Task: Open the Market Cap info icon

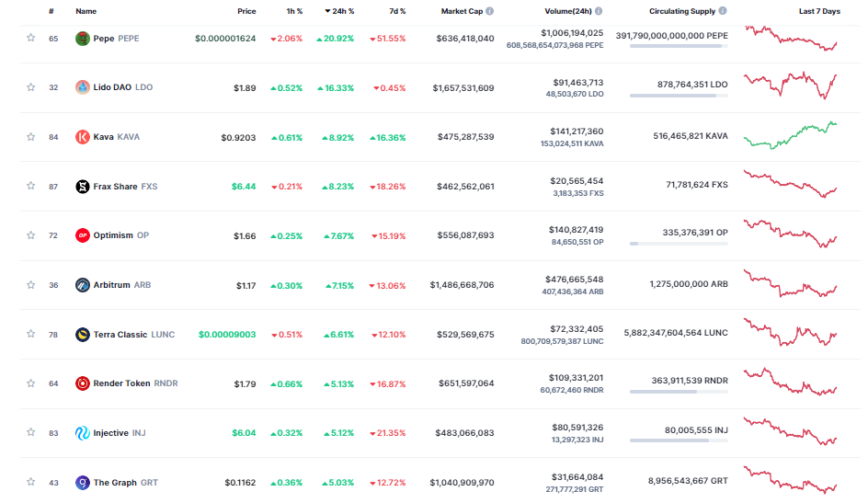Action: 490,11
